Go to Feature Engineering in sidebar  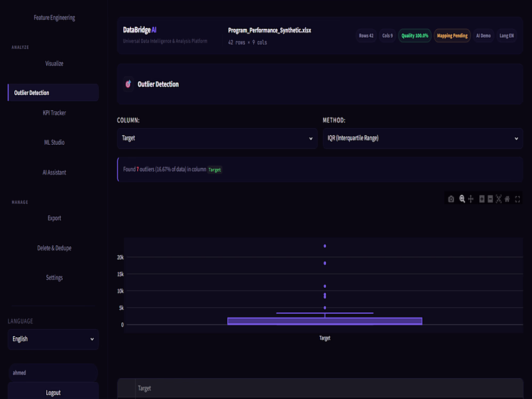pyautogui.click(x=54, y=18)
